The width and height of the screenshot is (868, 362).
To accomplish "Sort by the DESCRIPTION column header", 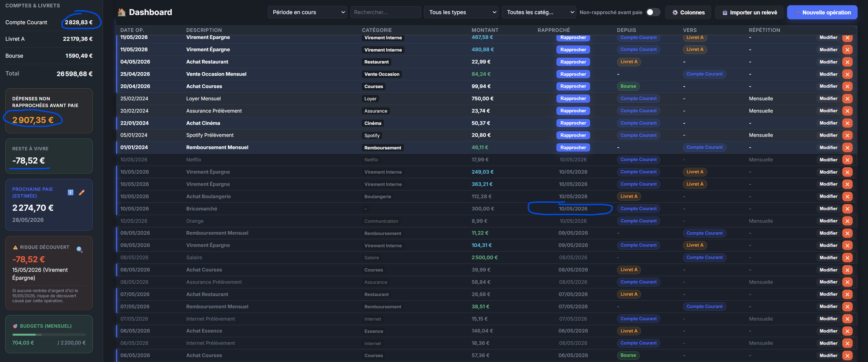I will click(x=204, y=30).
